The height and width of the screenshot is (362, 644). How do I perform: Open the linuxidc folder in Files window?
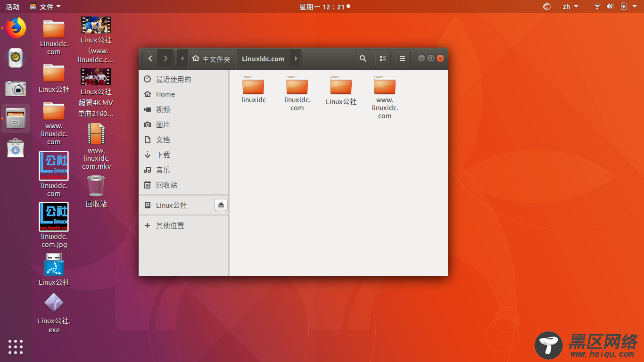(254, 90)
